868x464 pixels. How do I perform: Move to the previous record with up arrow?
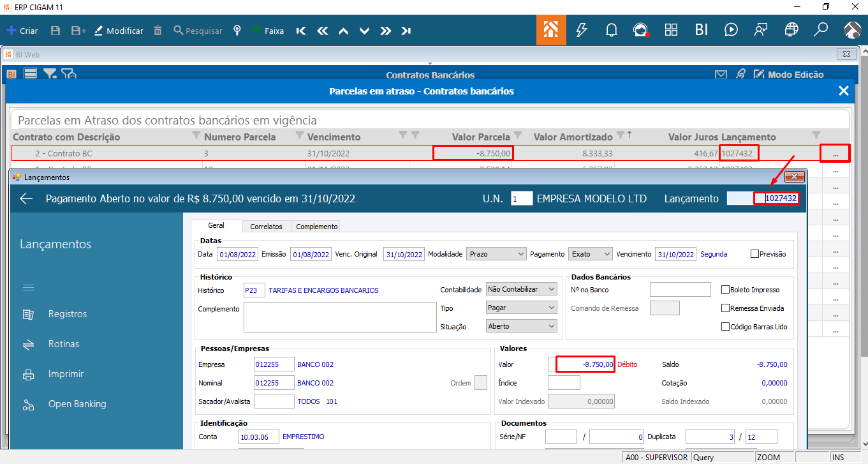pos(343,31)
